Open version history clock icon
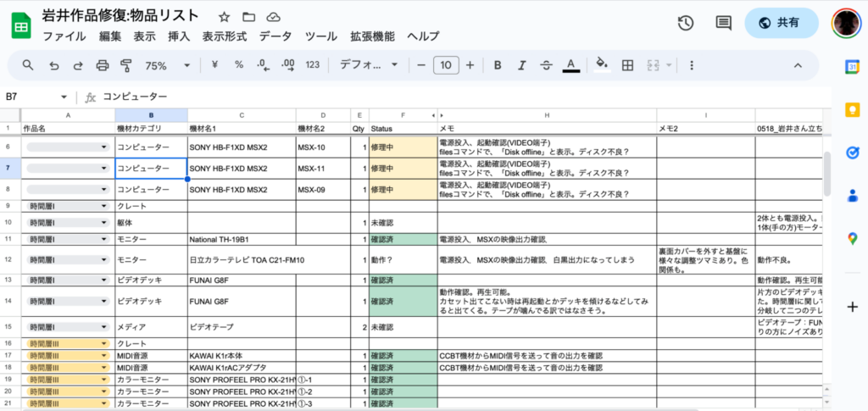868x411 pixels. 686,23
